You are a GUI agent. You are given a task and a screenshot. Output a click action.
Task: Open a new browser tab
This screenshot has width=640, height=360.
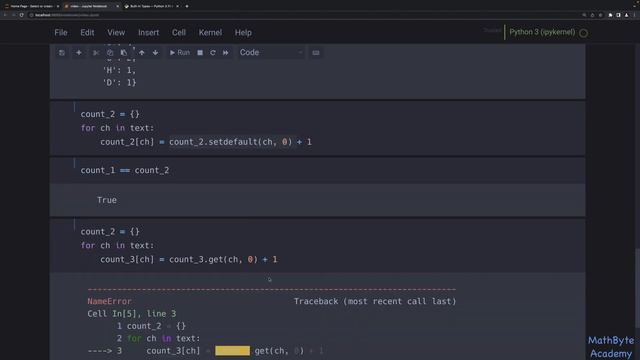[x=187, y=6]
